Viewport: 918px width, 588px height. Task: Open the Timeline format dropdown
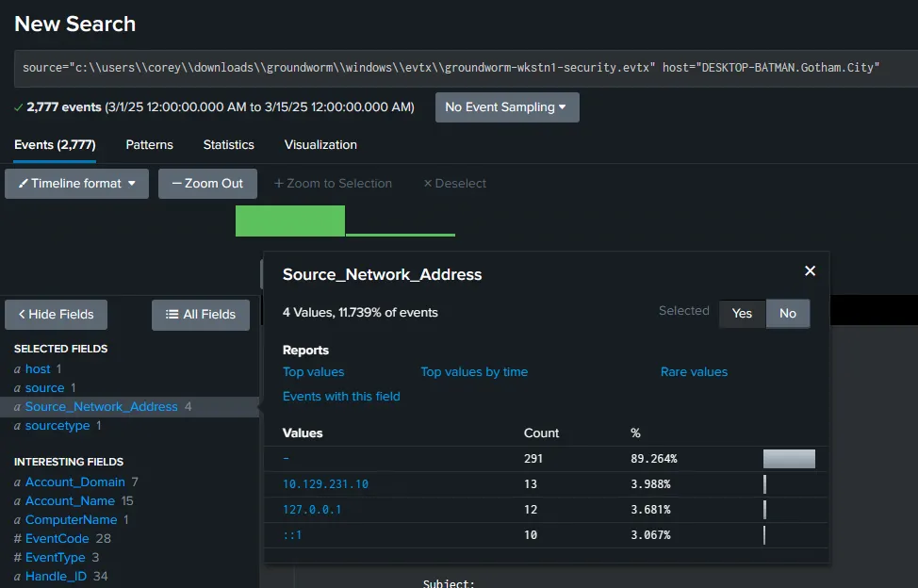pos(76,184)
